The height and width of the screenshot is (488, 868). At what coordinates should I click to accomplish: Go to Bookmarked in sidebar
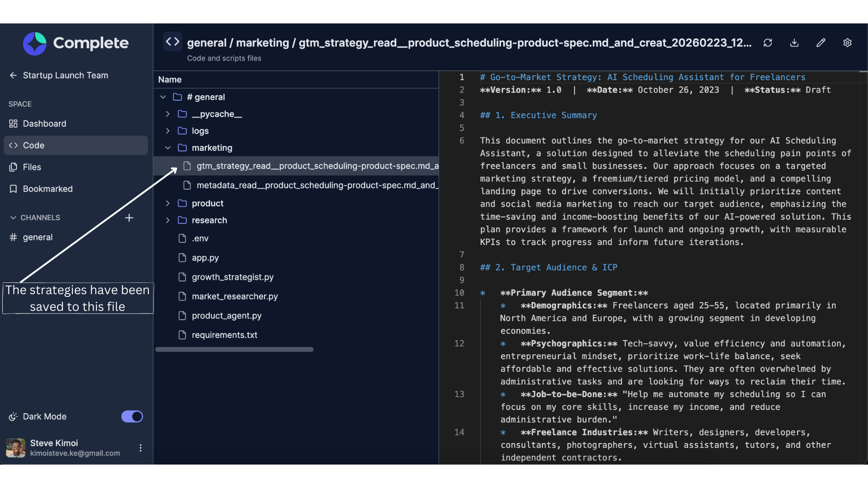click(x=47, y=189)
